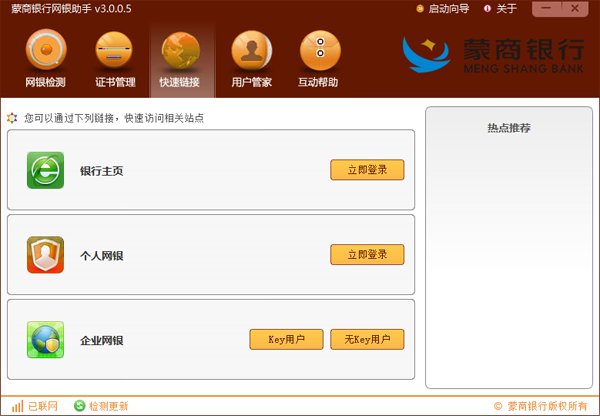Image resolution: width=600 pixels, height=416 pixels.
Task: Click 检测更新 check for updates text
Action: coord(109,406)
